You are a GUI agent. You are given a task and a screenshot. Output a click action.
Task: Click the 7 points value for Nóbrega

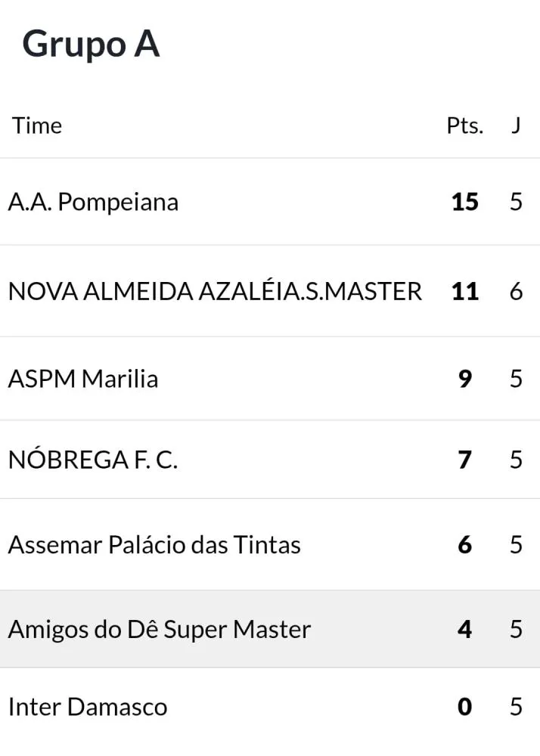coord(465,459)
